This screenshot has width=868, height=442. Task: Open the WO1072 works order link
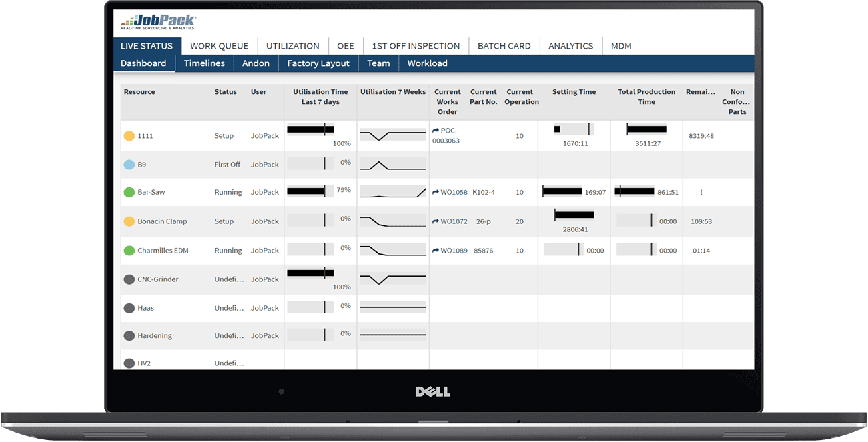point(454,221)
